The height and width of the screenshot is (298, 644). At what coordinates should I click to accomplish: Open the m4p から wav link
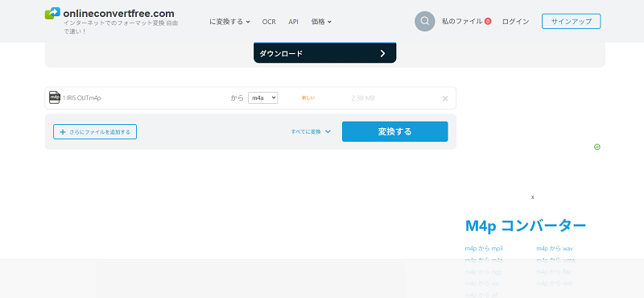tap(555, 248)
